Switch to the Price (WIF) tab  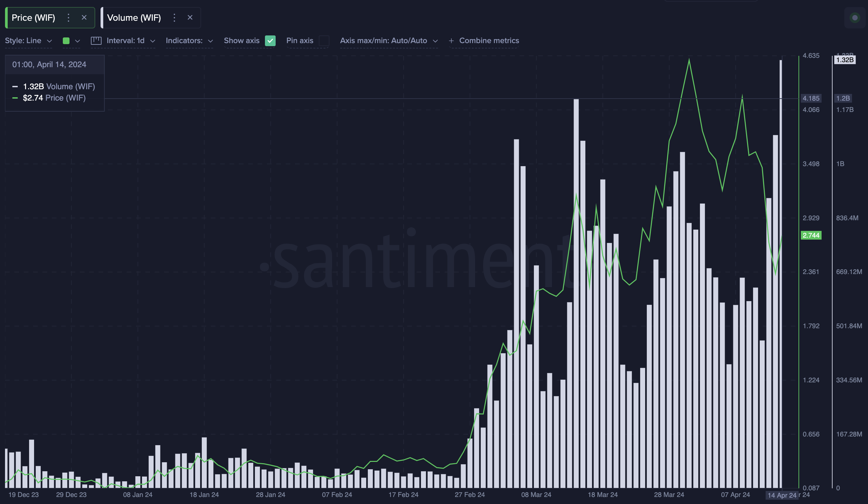pyautogui.click(x=33, y=17)
